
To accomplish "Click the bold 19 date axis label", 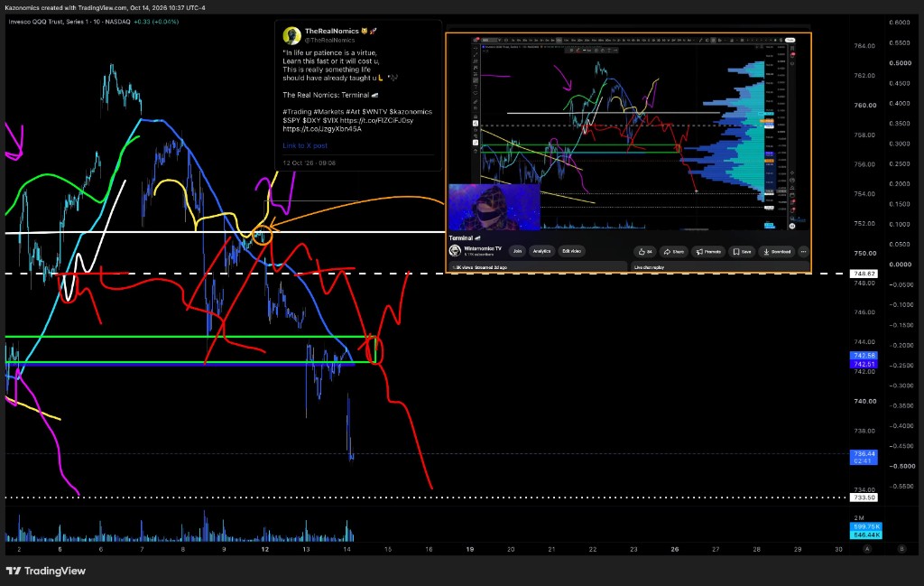I will tap(469, 550).
